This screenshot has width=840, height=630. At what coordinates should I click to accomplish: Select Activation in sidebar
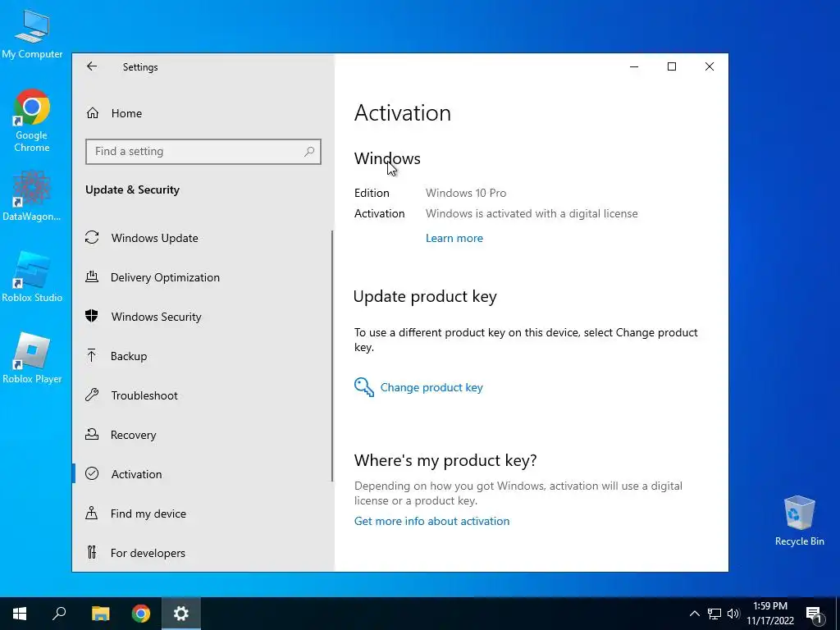137,474
